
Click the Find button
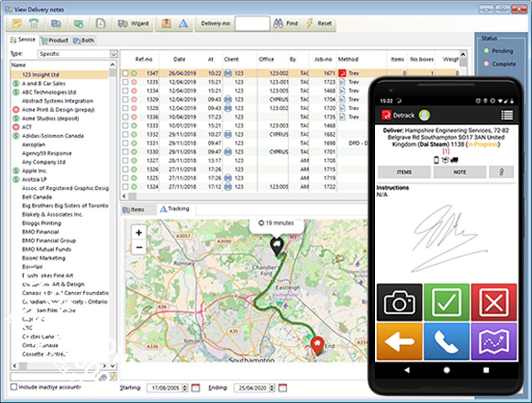click(x=285, y=23)
